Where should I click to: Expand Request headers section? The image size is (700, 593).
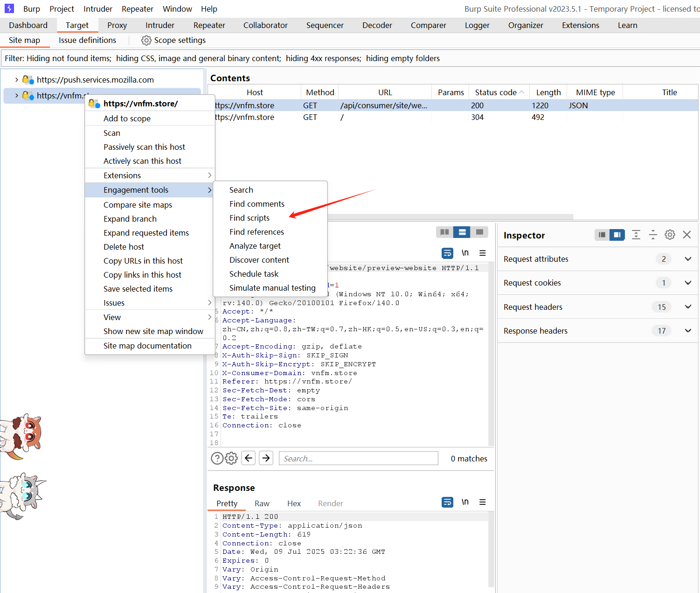click(688, 307)
